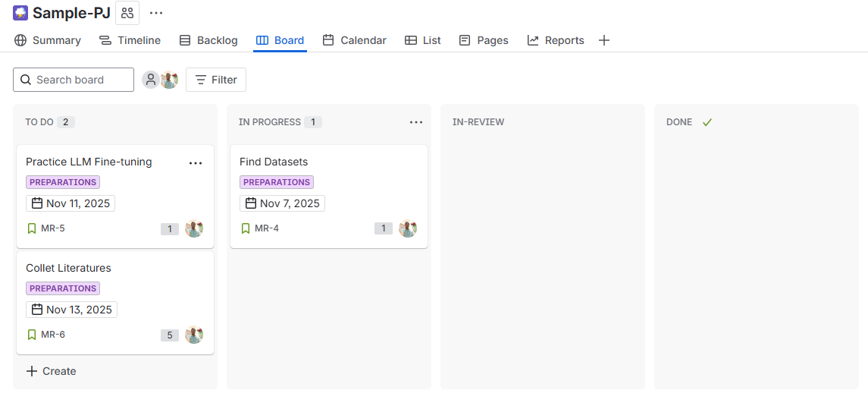This screenshot has width=868, height=406.
Task: Click the MR-5 story type icon
Action: [x=32, y=228]
